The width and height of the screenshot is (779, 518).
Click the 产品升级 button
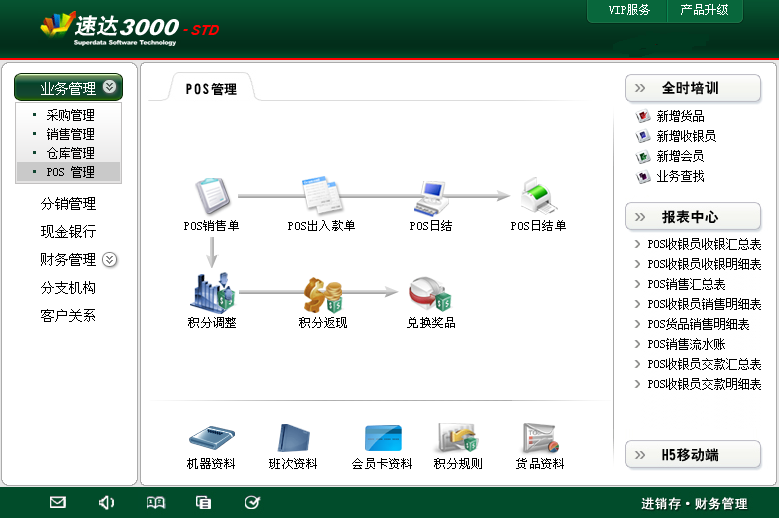click(x=704, y=10)
